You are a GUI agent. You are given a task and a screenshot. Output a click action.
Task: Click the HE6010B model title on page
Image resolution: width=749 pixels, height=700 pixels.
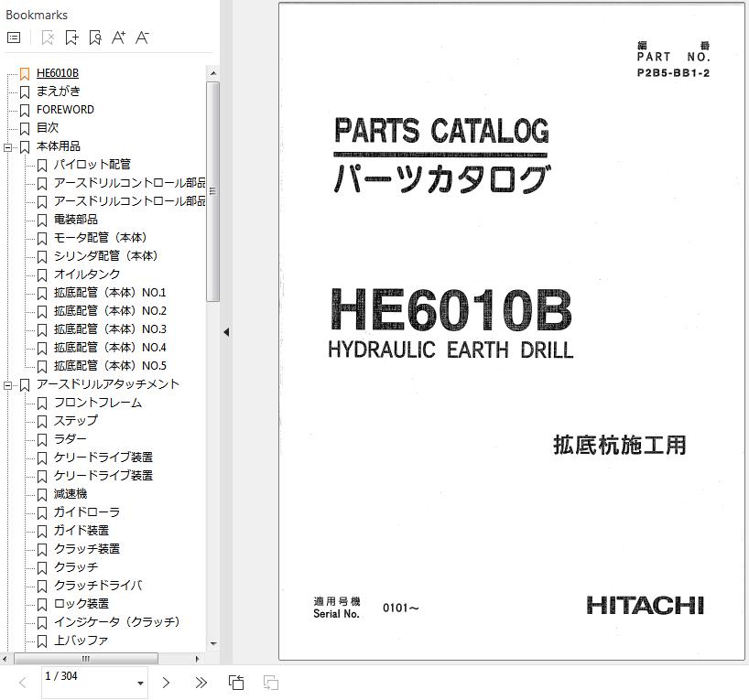click(450, 310)
